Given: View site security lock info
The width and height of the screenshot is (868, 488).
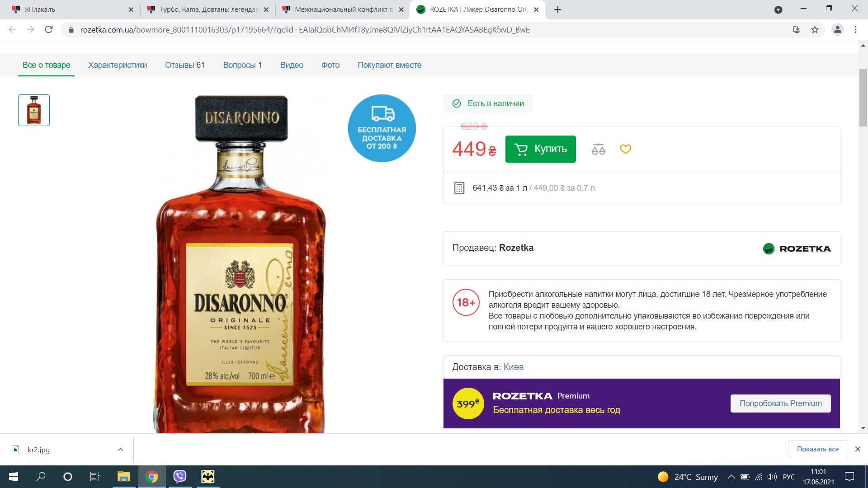Looking at the screenshot, I should coord(71,30).
